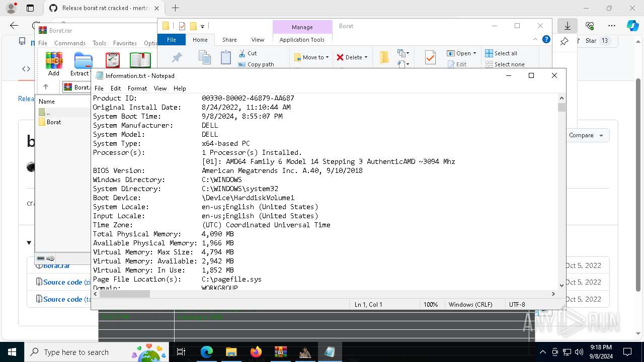Click New folder icon in Explorer ribbon
This screenshot has width=644, height=362.
(x=384, y=57)
